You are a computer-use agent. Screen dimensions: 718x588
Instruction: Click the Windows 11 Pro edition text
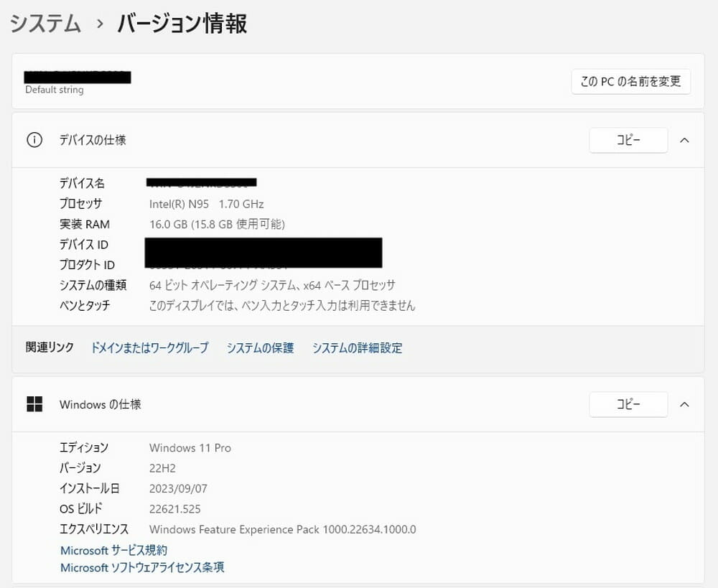[190, 448]
